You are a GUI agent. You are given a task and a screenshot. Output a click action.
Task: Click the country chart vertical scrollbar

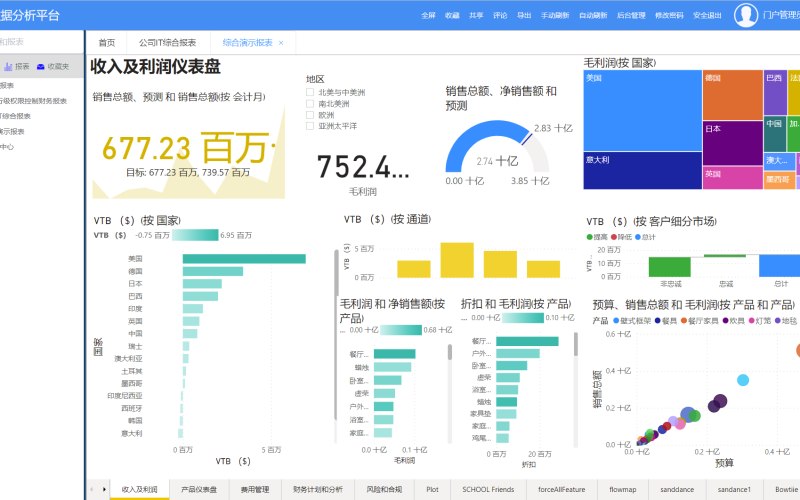coord(336,335)
